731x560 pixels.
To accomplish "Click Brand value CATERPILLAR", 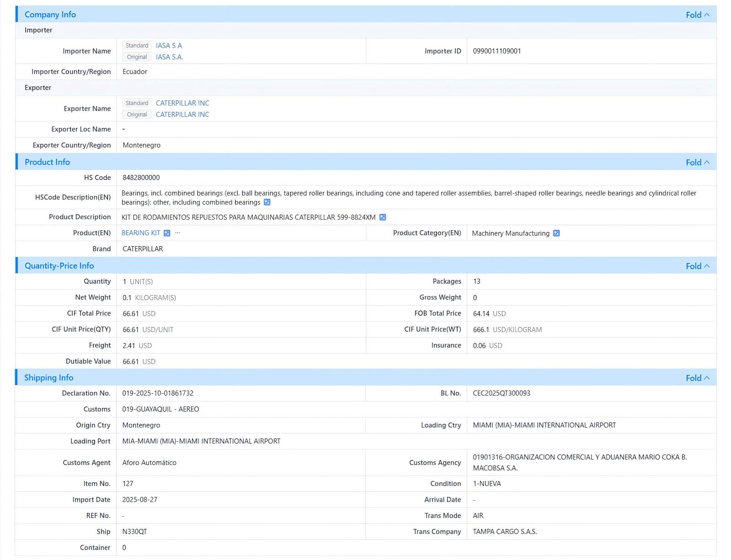I will point(143,249).
